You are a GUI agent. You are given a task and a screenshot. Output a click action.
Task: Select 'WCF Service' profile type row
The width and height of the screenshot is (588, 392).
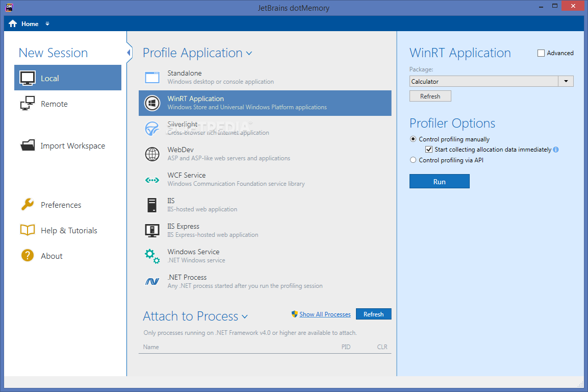tap(265, 180)
